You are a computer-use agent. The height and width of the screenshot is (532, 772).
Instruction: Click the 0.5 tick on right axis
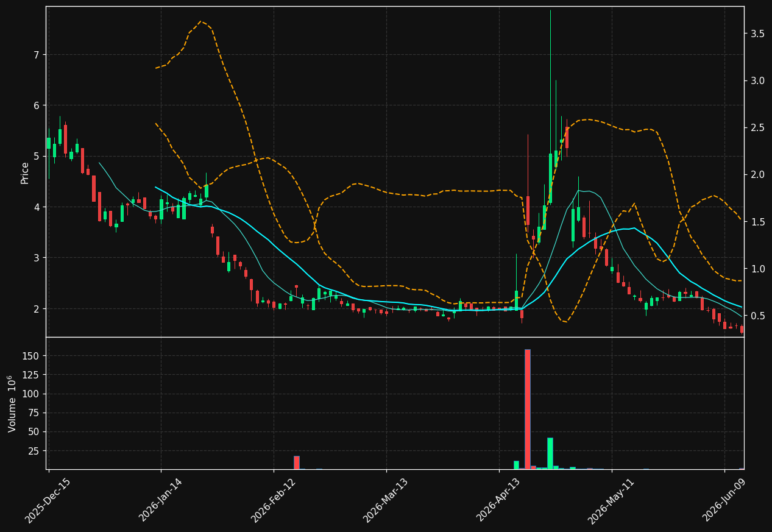pyautogui.click(x=757, y=316)
